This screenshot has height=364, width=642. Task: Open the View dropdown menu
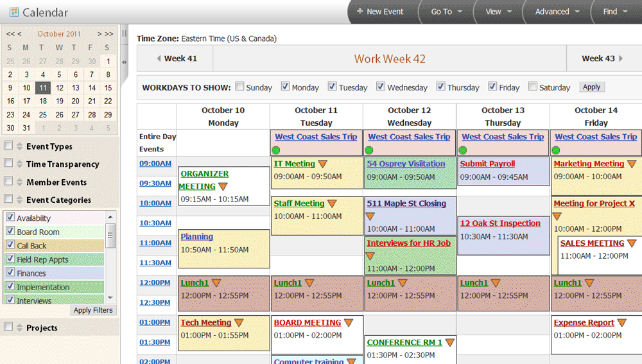click(x=498, y=12)
